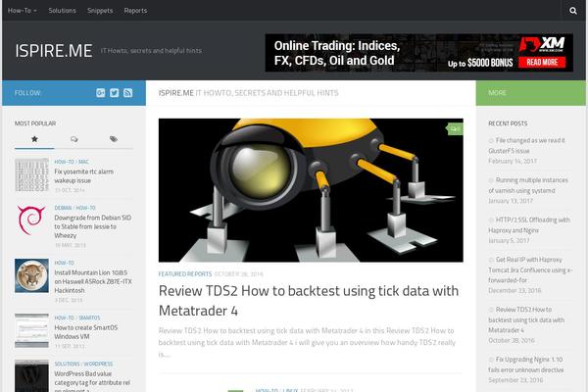Open the featured robot bug image

[x=311, y=190]
